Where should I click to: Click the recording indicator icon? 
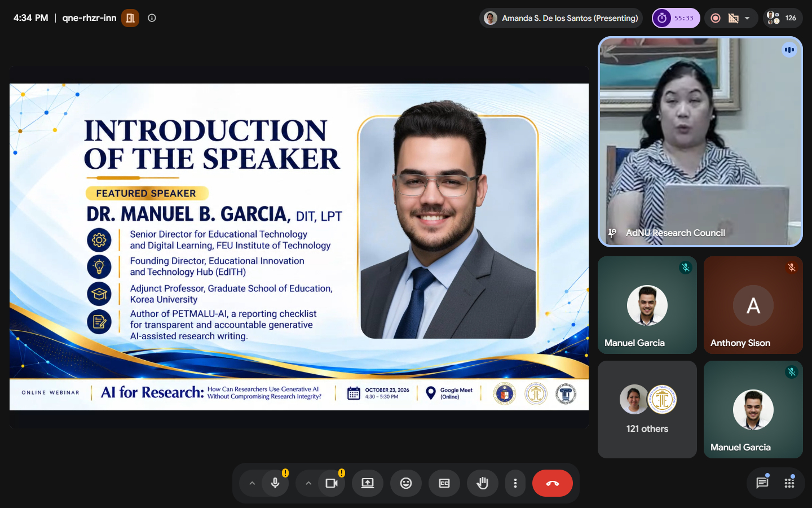[x=716, y=18]
